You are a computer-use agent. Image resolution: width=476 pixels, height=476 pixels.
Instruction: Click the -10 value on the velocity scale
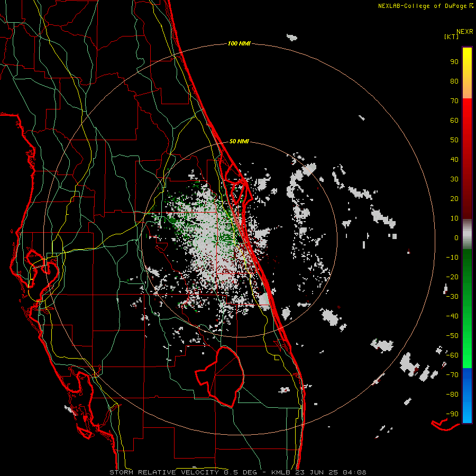coord(452,258)
